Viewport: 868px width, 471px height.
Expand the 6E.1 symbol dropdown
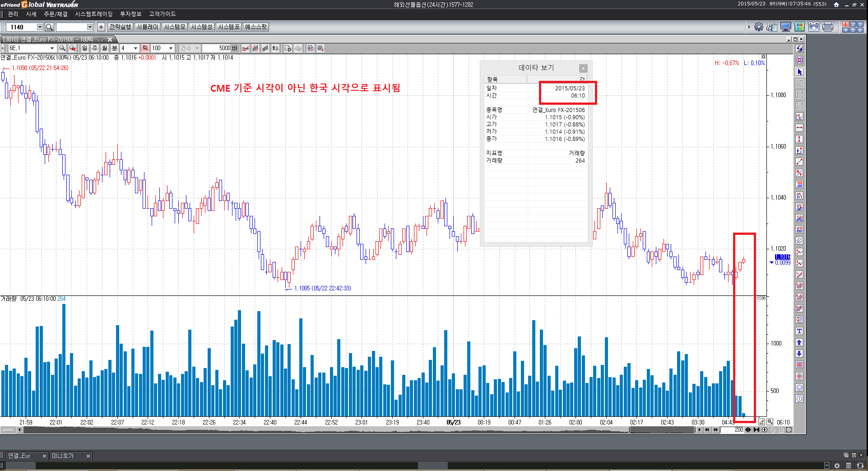coord(52,48)
